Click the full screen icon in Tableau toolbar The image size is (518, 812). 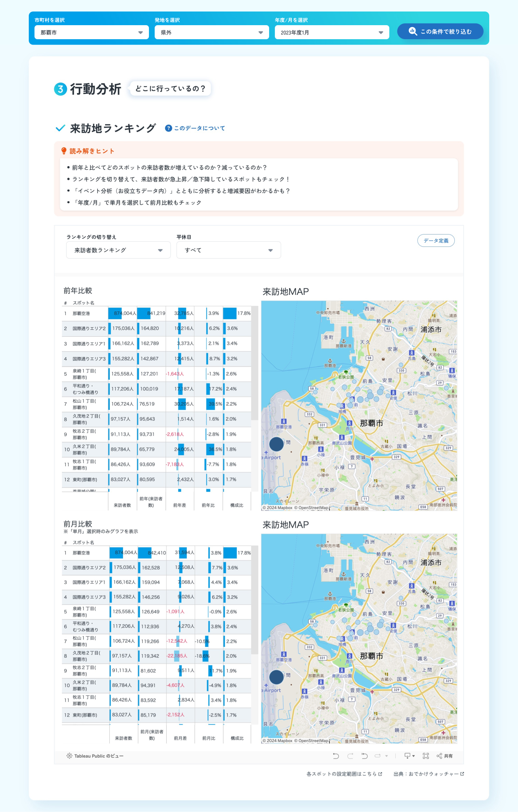426,756
